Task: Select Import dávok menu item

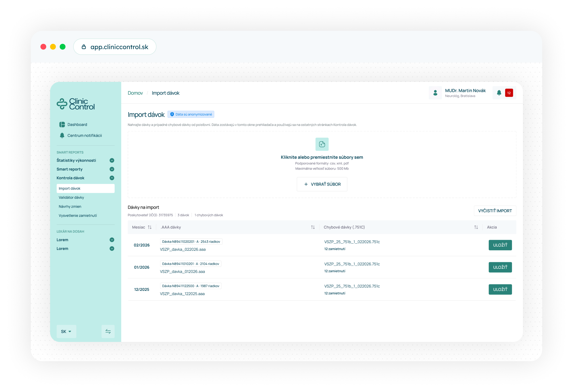Action: point(85,188)
